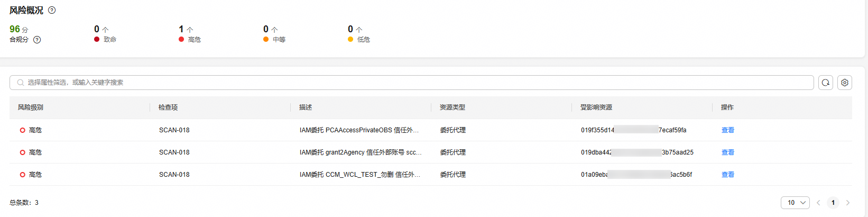
Task: Click the resource ID starting 01a09eb
Action: (636, 175)
